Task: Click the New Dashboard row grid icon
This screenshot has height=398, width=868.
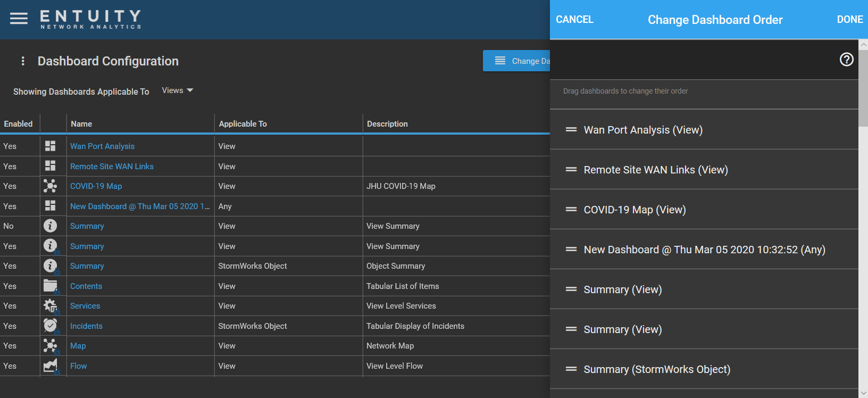Action: tap(51, 206)
